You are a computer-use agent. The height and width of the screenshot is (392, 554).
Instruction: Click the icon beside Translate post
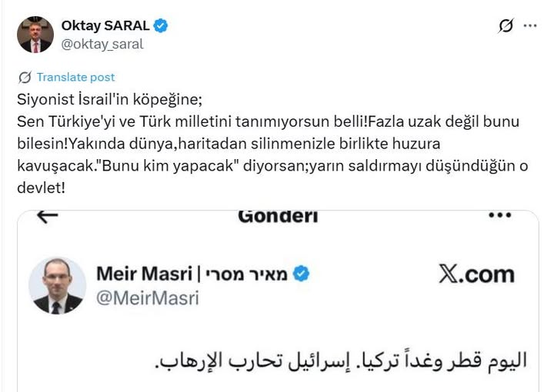(x=25, y=77)
